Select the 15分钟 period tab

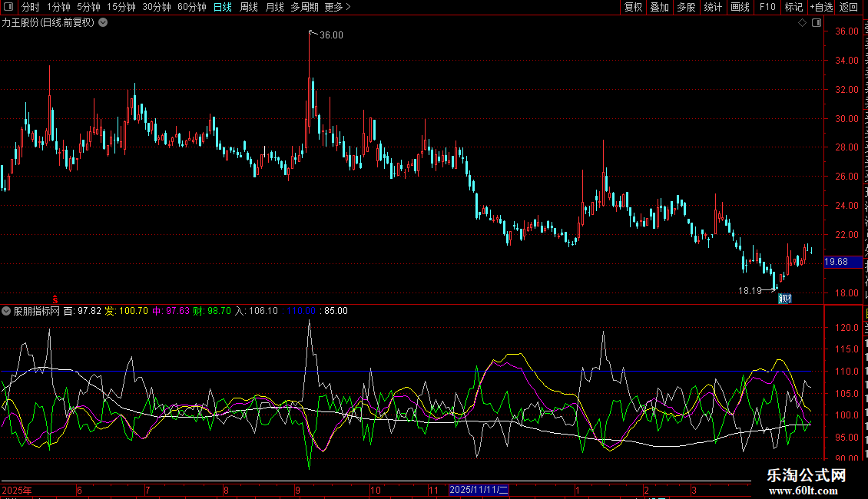pos(121,7)
